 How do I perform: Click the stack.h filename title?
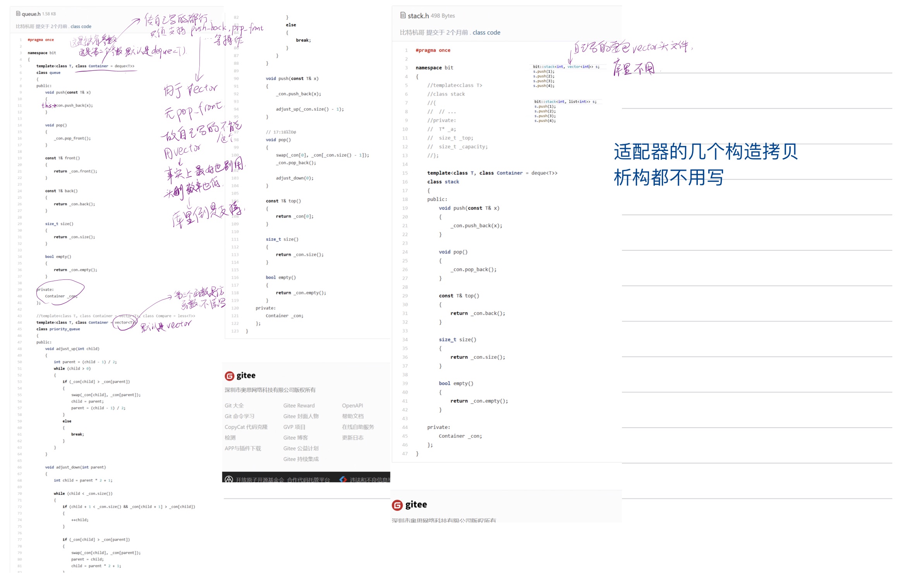coord(418,16)
